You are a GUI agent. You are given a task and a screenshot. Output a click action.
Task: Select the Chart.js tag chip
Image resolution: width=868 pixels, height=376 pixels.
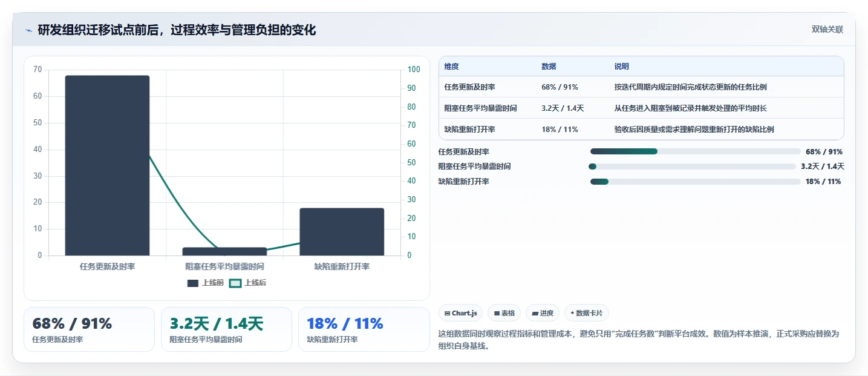coord(460,313)
